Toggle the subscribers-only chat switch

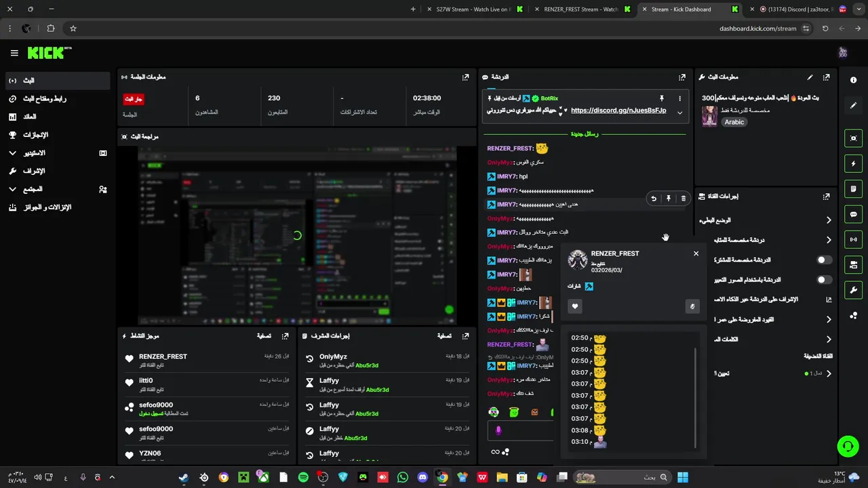click(824, 260)
